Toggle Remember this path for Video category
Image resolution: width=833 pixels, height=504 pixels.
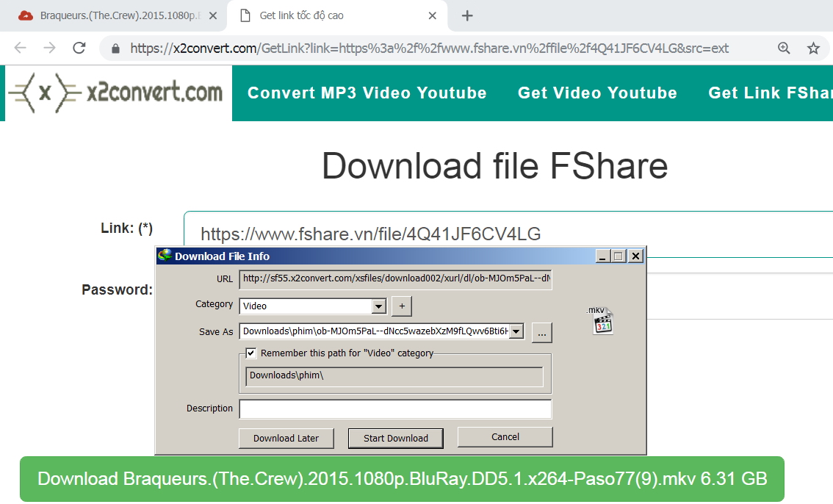250,353
